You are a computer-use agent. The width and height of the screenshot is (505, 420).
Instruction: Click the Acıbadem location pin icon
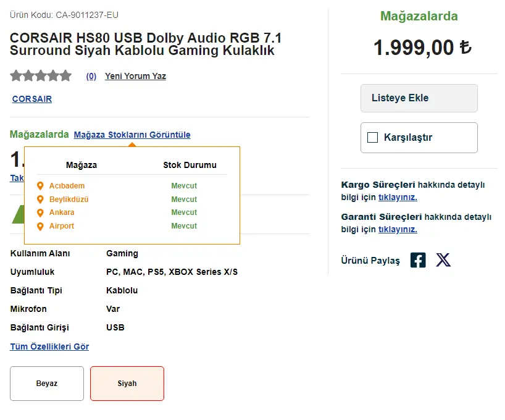point(40,186)
